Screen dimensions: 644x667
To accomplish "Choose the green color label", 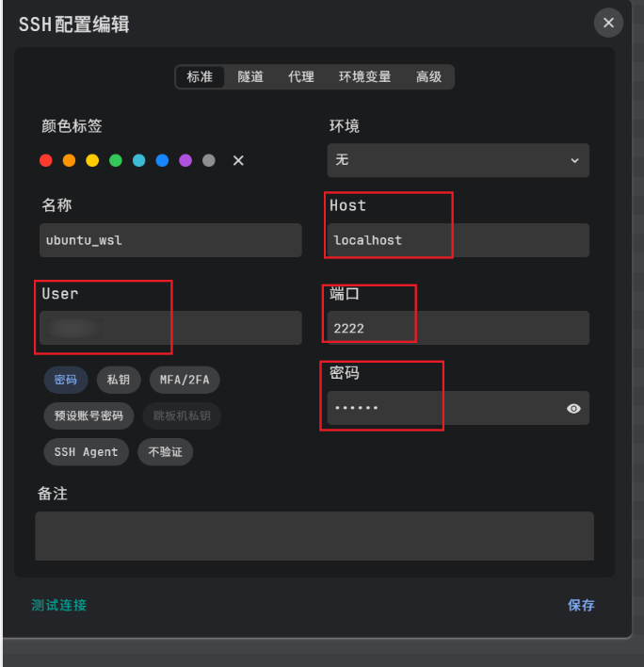I will point(116,160).
